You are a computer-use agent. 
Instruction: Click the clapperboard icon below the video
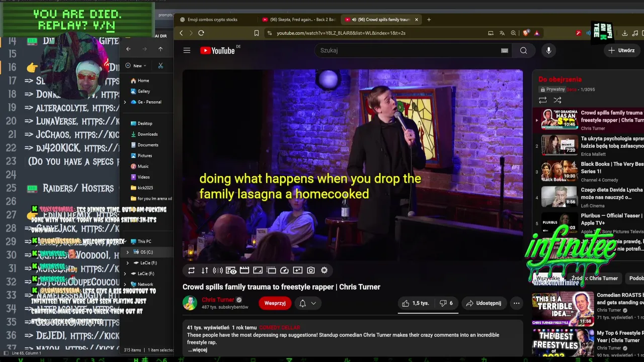click(245, 270)
